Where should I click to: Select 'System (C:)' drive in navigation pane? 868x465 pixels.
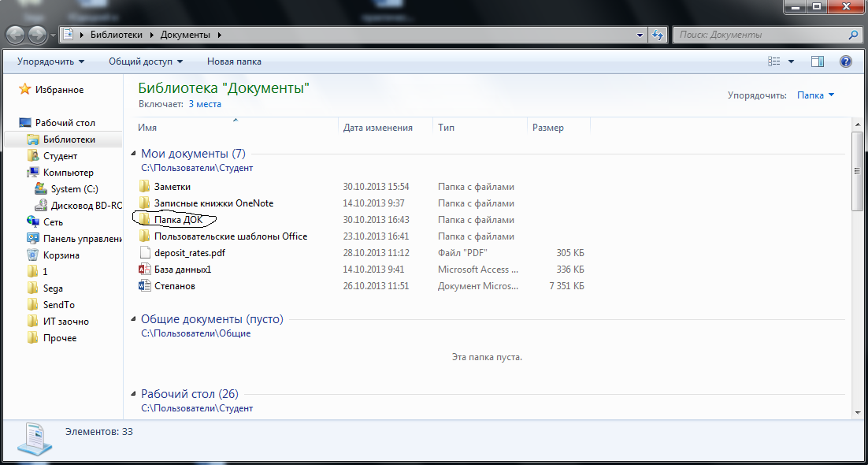pos(66,189)
